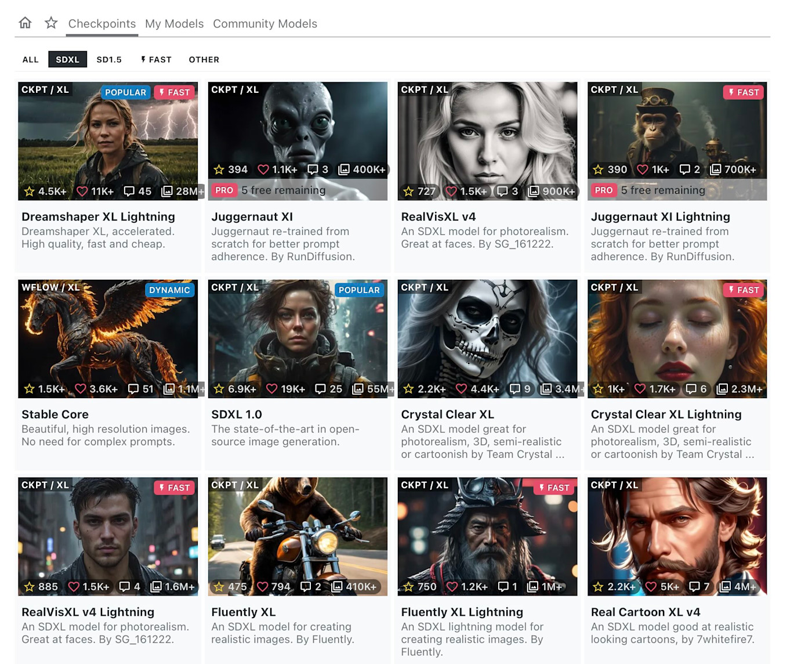Click '5 free remaining' on Juggernaut XI

coord(284,190)
